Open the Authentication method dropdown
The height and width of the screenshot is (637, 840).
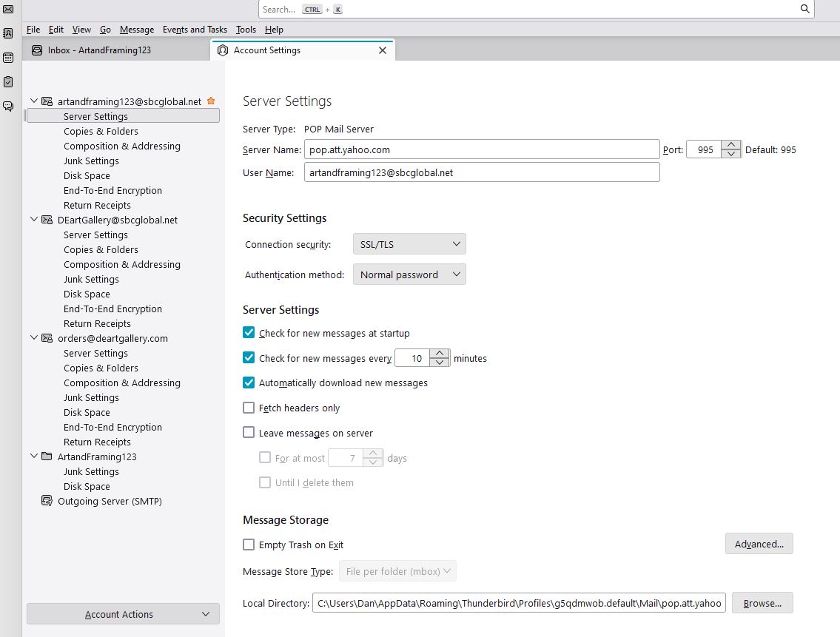[409, 274]
